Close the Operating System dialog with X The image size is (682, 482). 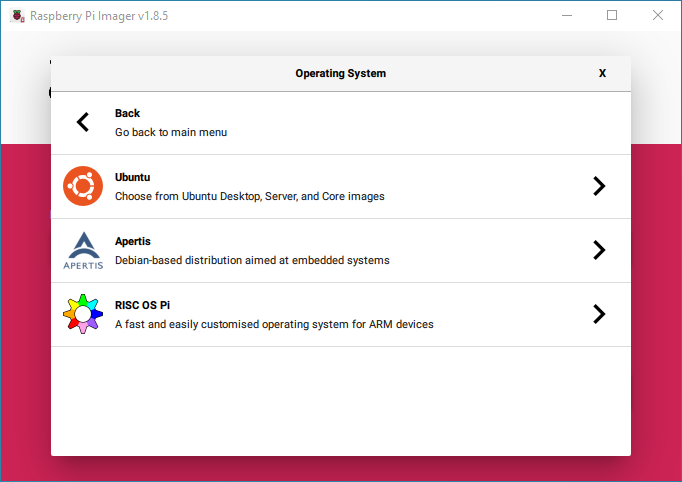[602, 73]
